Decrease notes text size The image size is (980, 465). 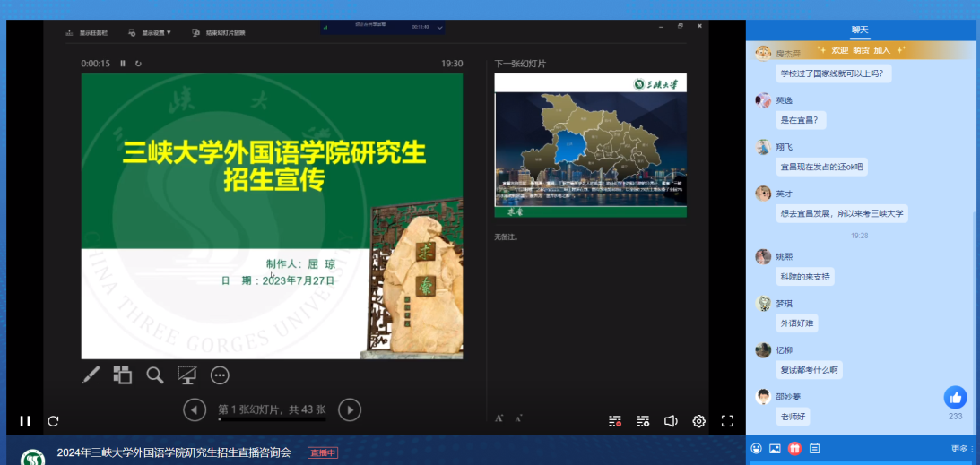518,418
